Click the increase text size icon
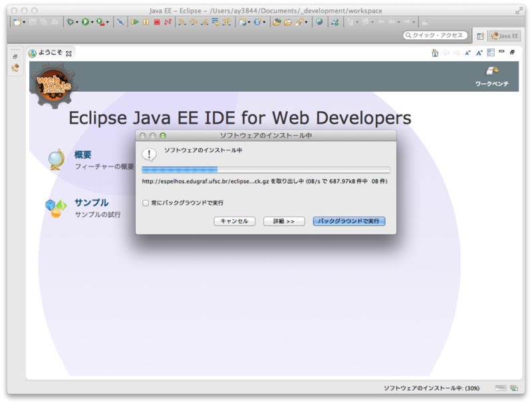This screenshot has width=532, height=404. pos(479,52)
